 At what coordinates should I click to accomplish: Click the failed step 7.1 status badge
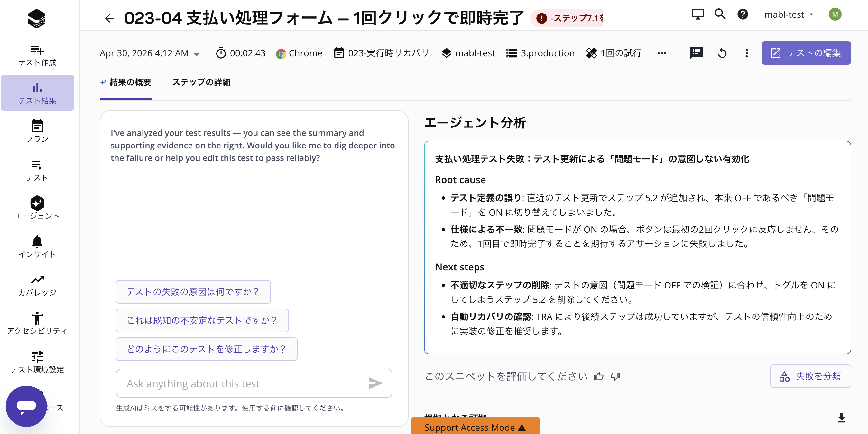tap(568, 18)
